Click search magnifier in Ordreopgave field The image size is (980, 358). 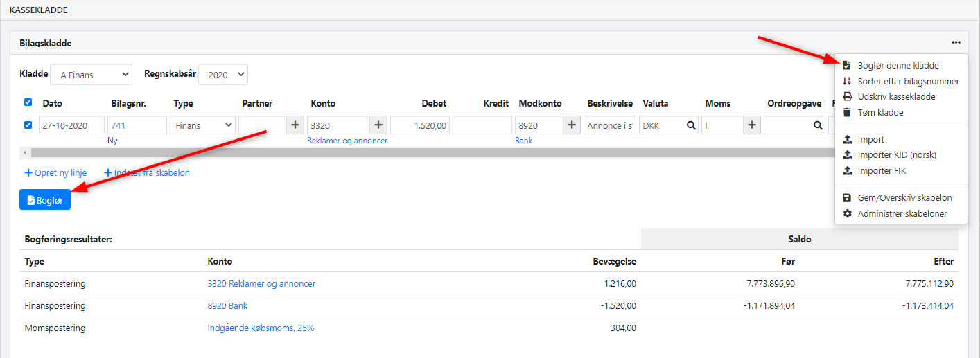(x=818, y=125)
